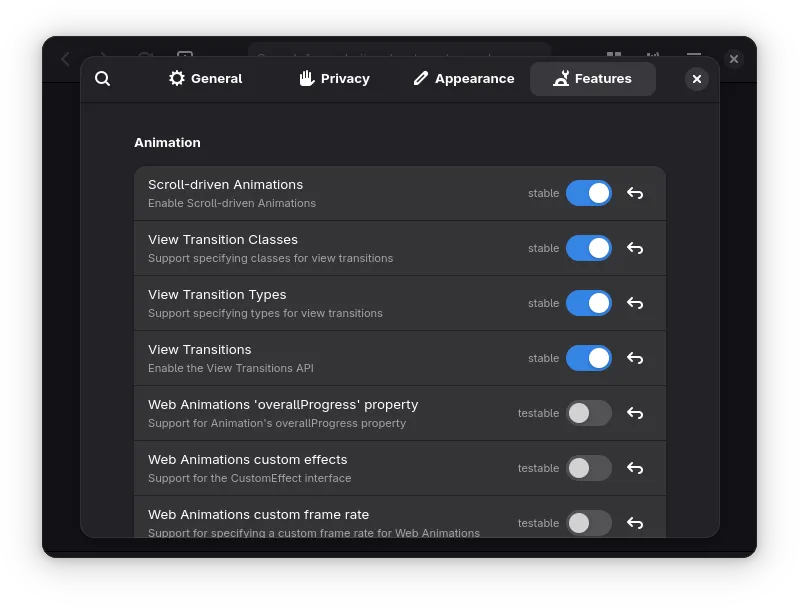Screen dimensions: 799x606
Task: Disable Scroll-driven Animations switch
Action: point(588,193)
